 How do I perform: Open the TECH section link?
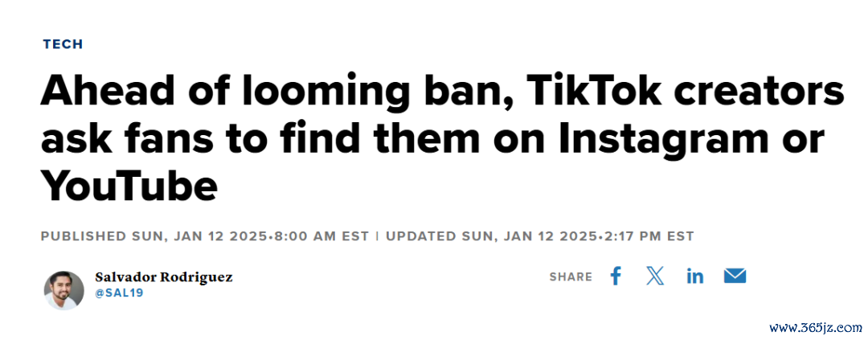pyautogui.click(x=63, y=44)
